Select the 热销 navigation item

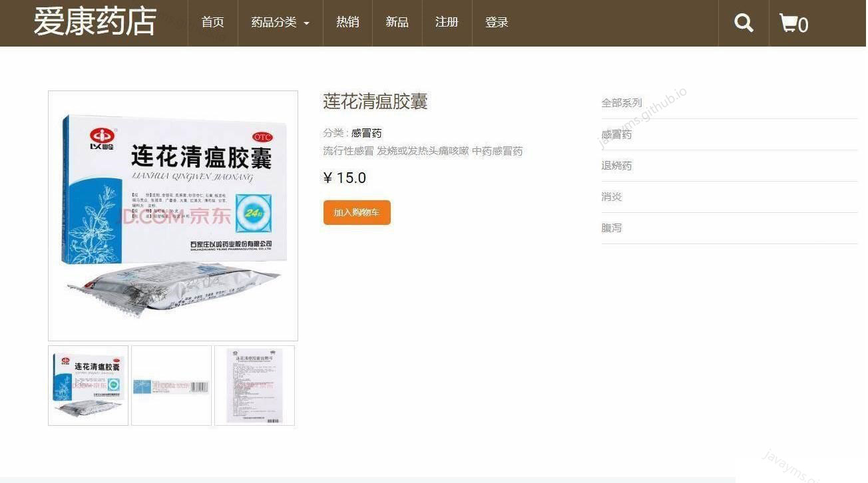347,22
